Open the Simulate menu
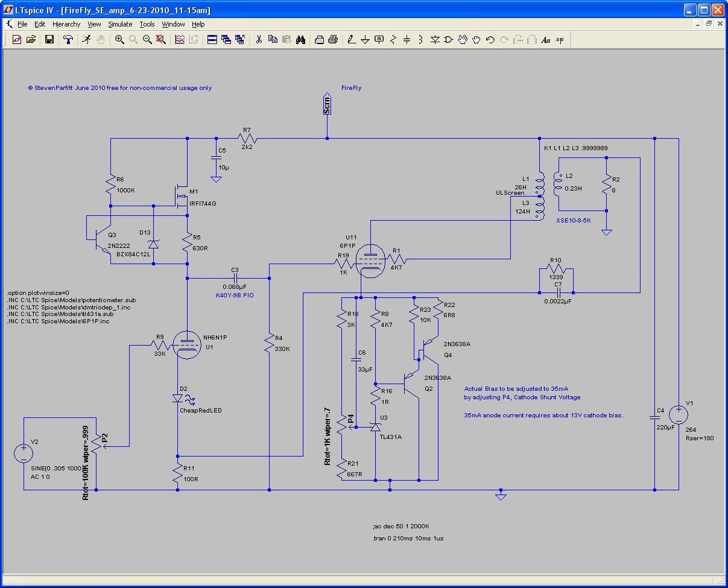The width and height of the screenshot is (728, 588). point(120,24)
